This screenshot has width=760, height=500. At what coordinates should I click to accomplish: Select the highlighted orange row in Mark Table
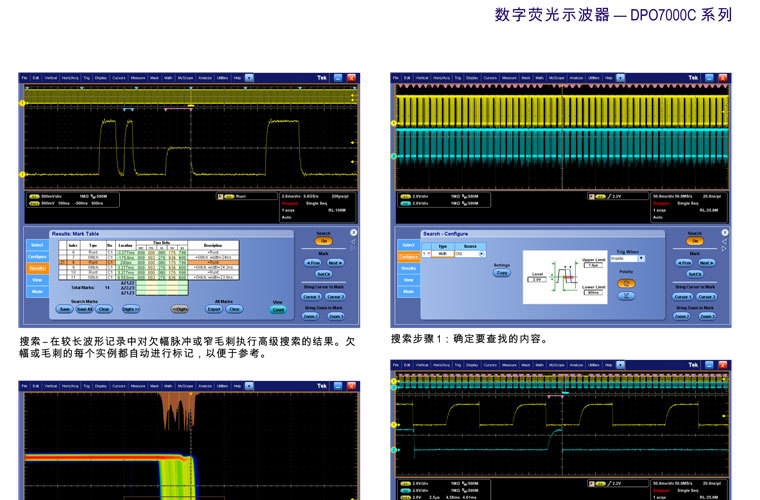pos(149,262)
